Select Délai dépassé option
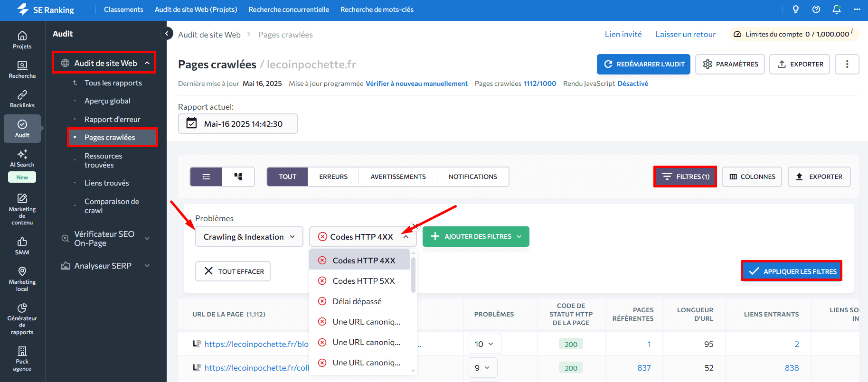868x382 pixels. pyautogui.click(x=359, y=301)
